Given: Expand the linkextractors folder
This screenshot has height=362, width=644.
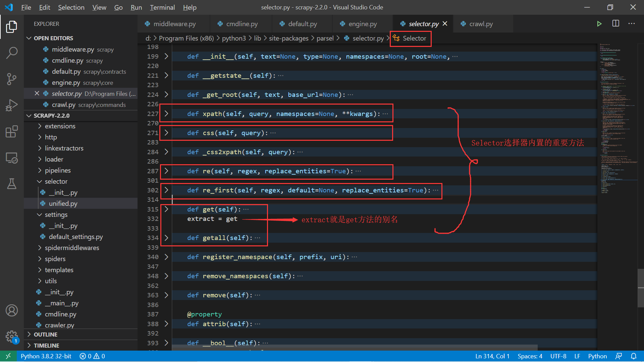Looking at the screenshot, I should click(80, 148).
